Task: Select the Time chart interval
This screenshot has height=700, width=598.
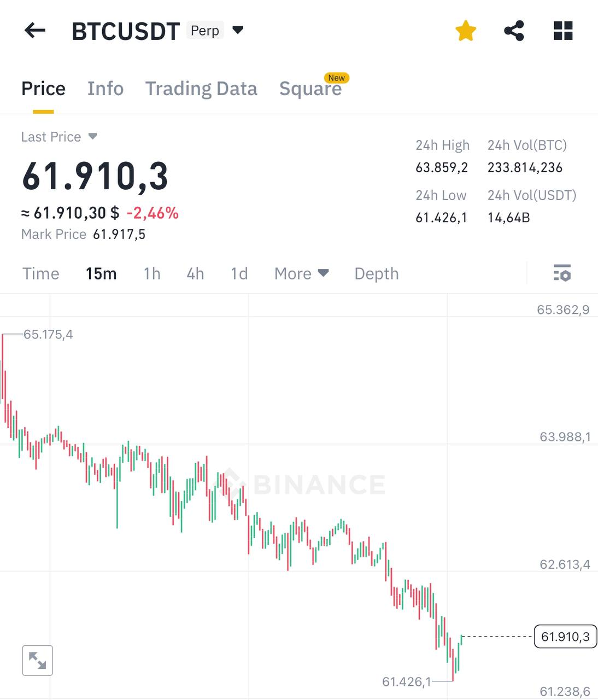Action: (x=41, y=273)
